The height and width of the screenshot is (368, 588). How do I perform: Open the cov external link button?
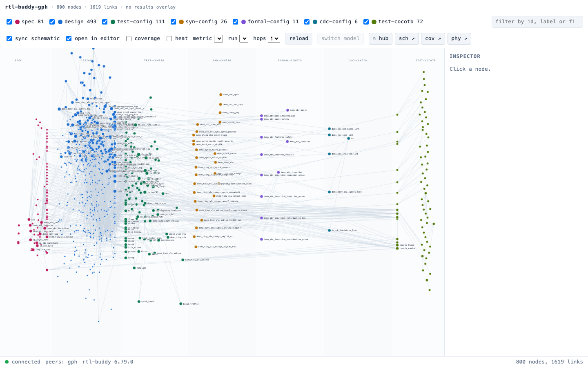[x=433, y=38]
